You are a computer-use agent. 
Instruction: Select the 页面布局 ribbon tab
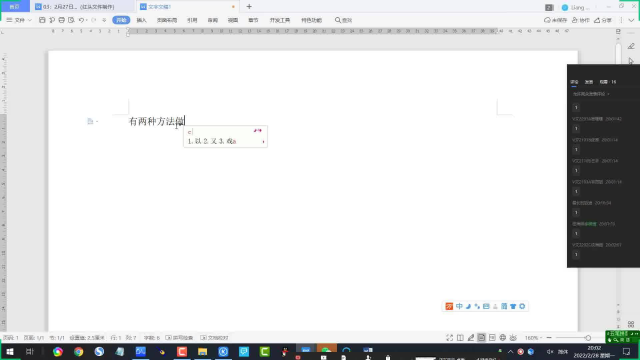point(167,20)
